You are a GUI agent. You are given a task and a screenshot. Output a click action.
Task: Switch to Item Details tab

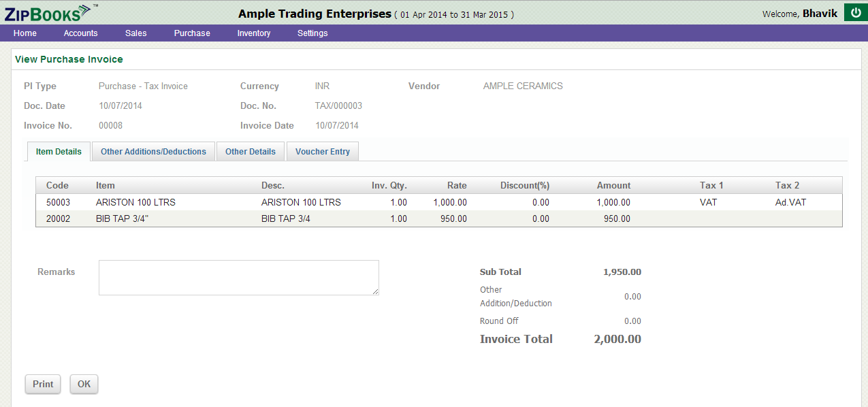[x=59, y=152]
